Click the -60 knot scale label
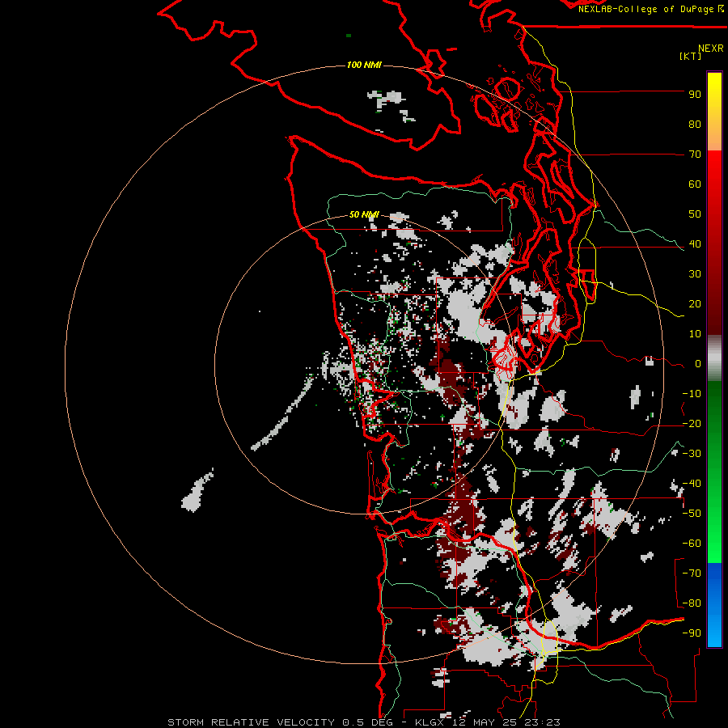Viewport: 728px width, 728px height. click(x=692, y=544)
